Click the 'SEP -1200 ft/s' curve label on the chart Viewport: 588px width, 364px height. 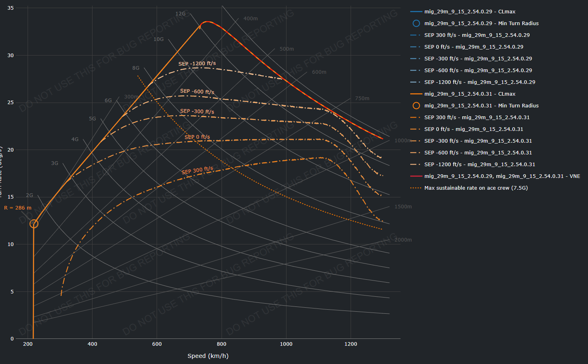click(197, 64)
